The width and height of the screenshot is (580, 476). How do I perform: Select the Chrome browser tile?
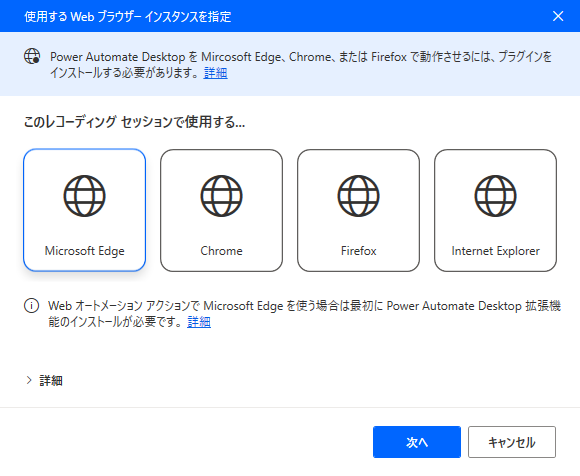click(x=221, y=210)
